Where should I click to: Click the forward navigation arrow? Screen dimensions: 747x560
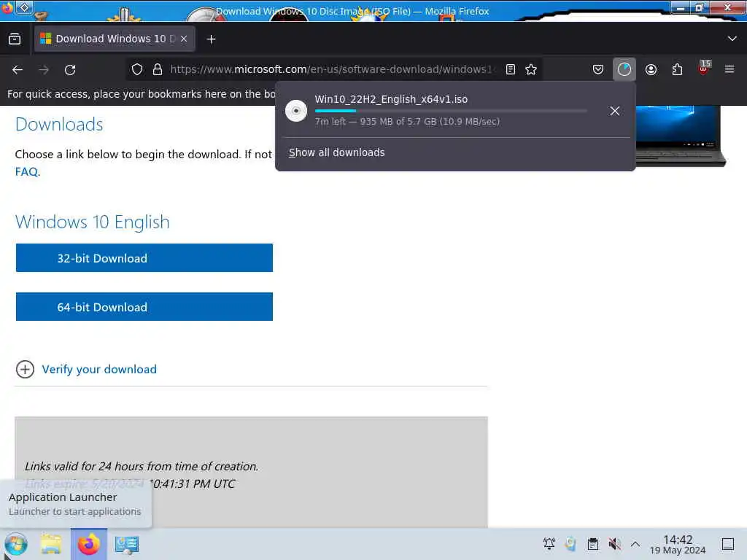(x=44, y=69)
